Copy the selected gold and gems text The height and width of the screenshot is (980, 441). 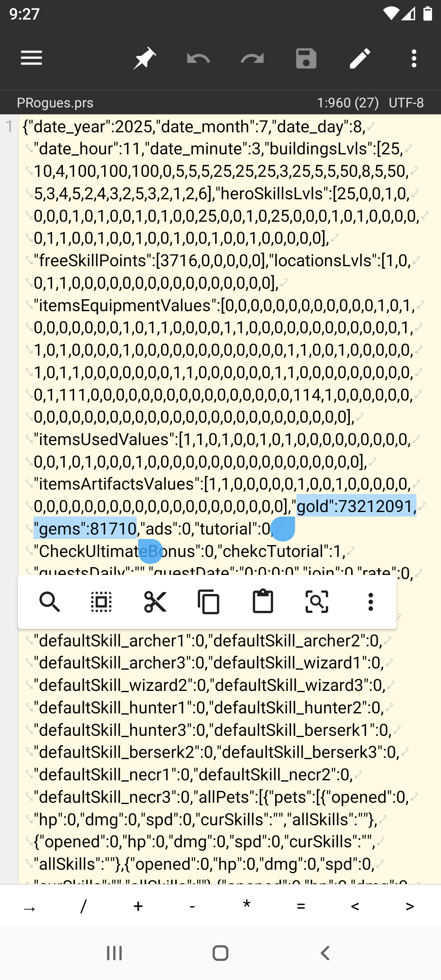209,602
